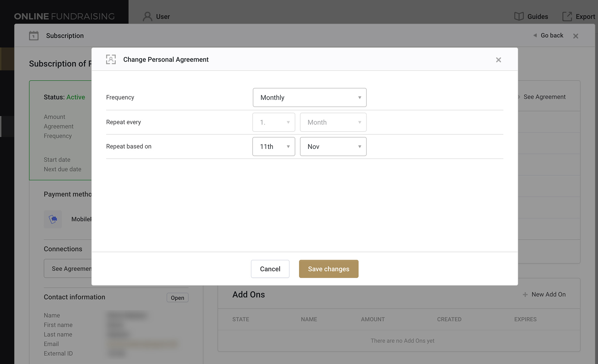
Task: Click the Export icon
Action: (x=567, y=16)
